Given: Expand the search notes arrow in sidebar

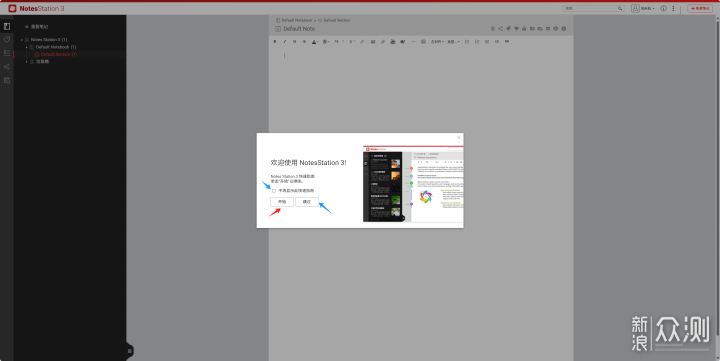Looking at the screenshot, I should click(x=27, y=27).
